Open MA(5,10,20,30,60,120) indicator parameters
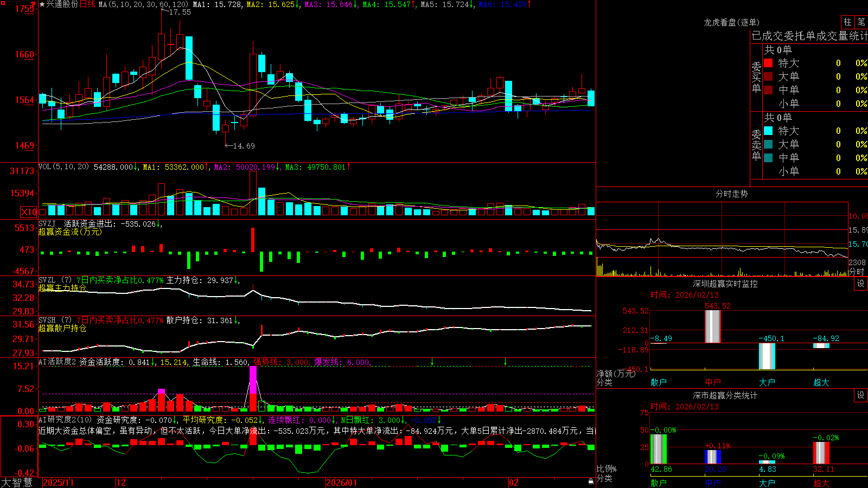The image size is (868, 488). 143,4
